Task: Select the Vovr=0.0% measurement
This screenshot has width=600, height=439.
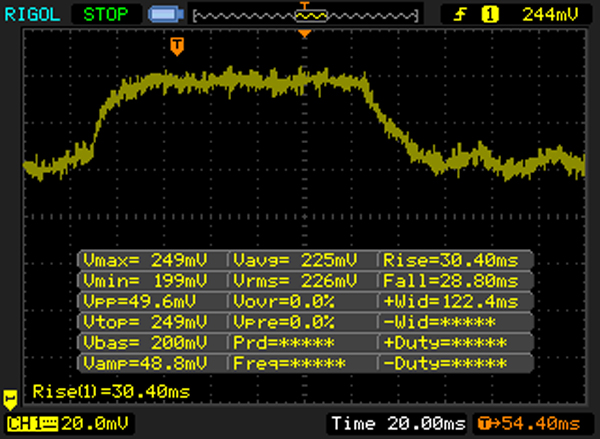Action: [x=284, y=302]
